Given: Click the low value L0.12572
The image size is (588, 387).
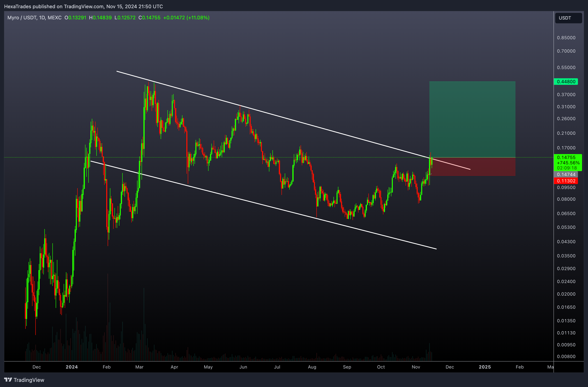Looking at the screenshot, I should click(x=125, y=17).
